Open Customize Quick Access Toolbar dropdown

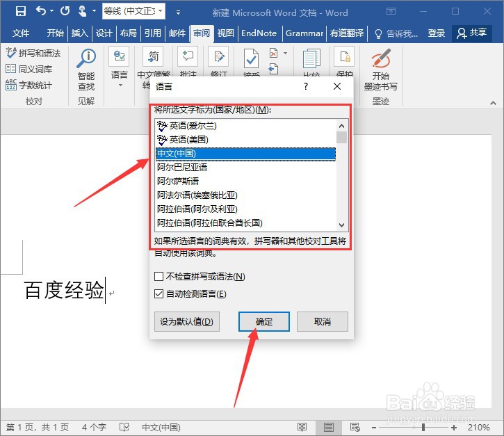pyautogui.click(x=178, y=13)
